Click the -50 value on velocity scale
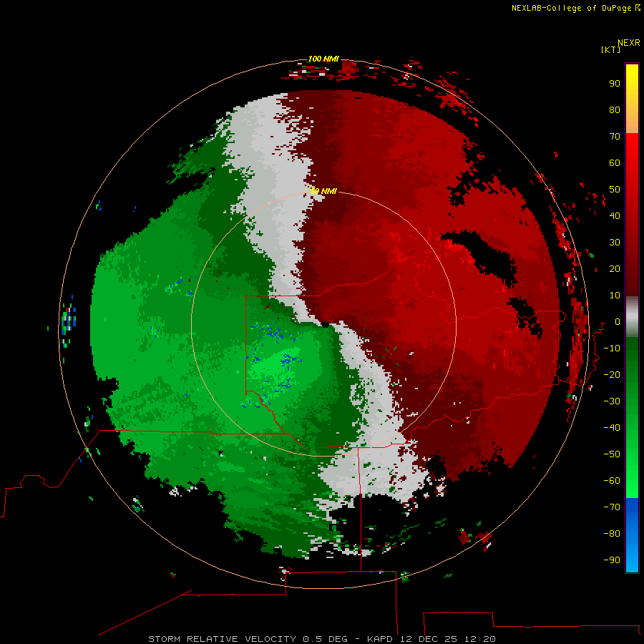Screen dimensions: 644x644 point(612,454)
